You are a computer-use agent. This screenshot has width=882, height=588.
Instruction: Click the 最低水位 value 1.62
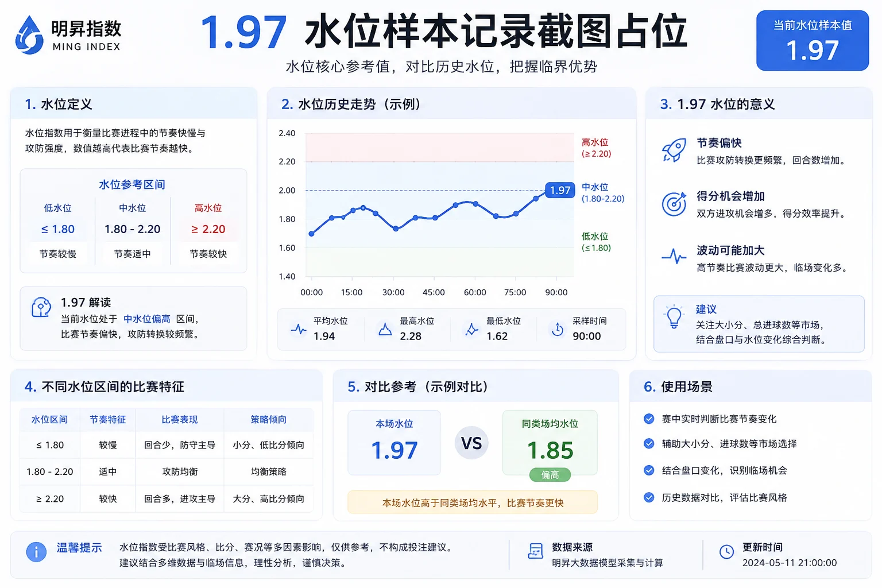(x=497, y=336)
